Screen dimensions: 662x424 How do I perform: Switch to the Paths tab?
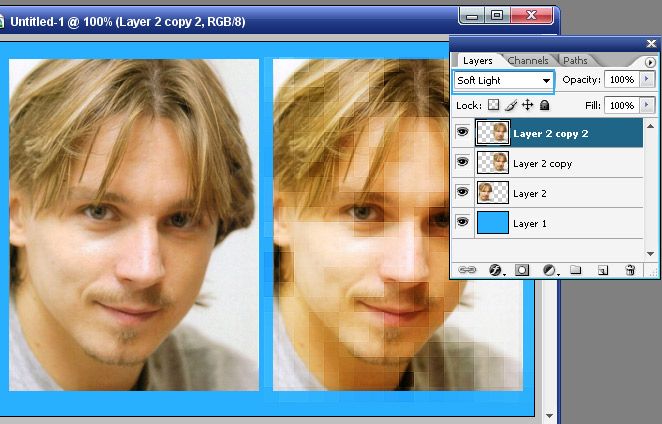575,60
